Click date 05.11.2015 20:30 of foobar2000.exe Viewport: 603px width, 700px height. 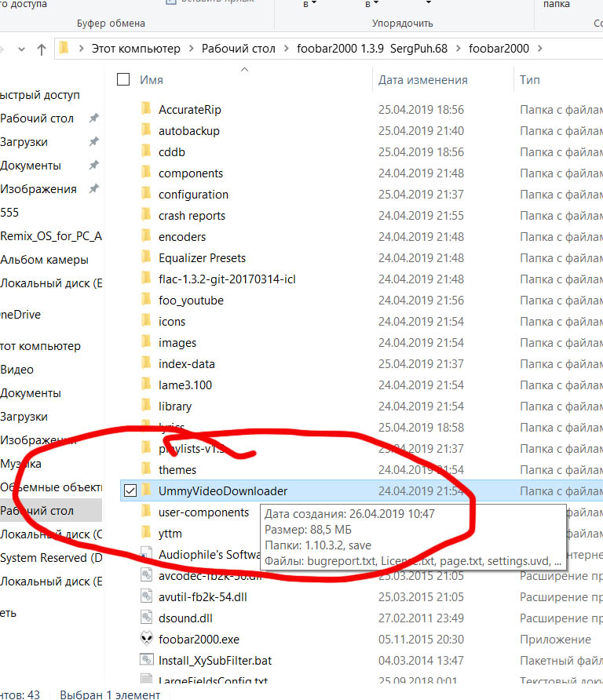(421, 640)
